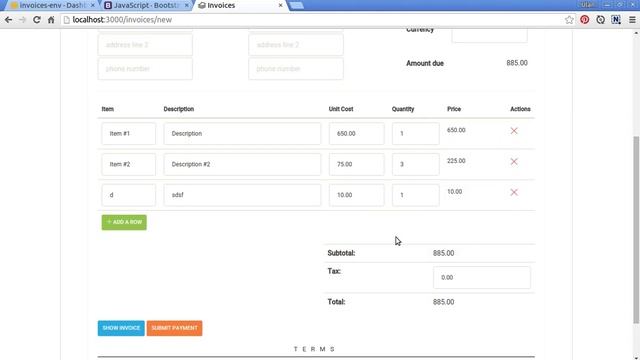Bookmark this page with the star
This screenshot has height=360, width=640.
569,20
